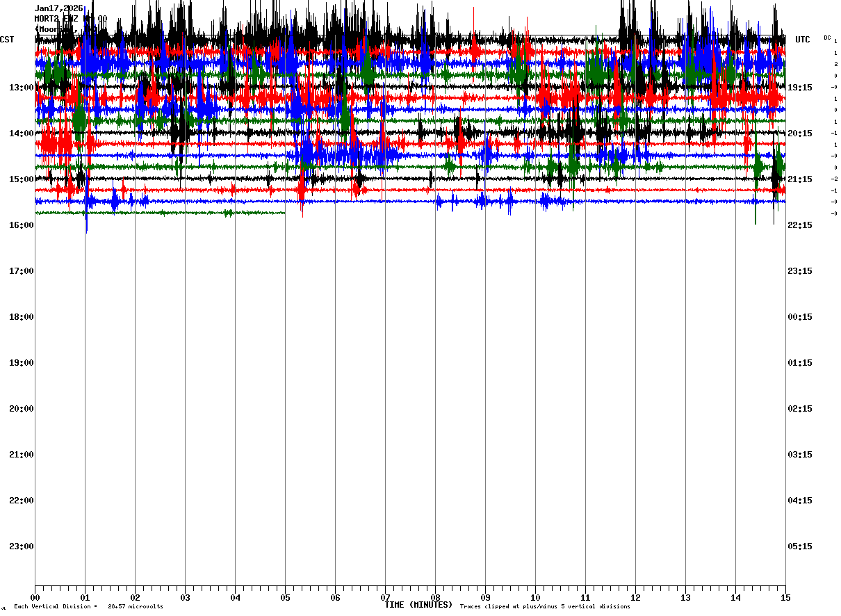Click minute tick label 01
This screenshot has width=841, height=616.
coord(85,597)
